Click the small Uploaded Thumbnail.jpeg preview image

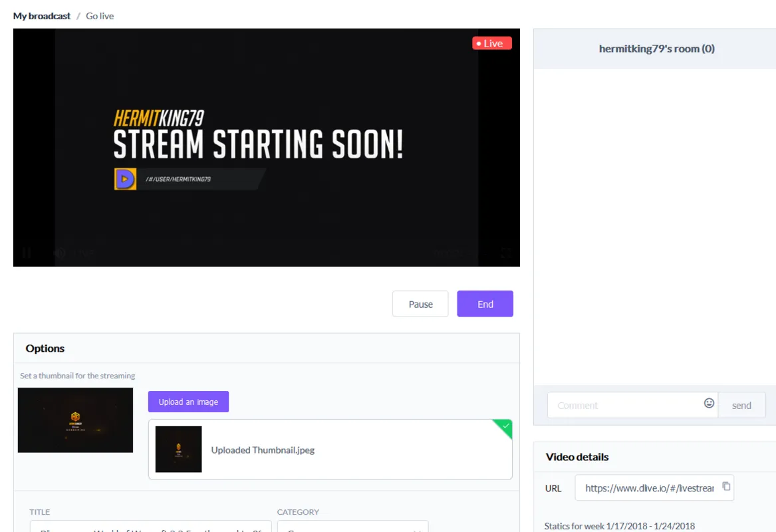tap(179, 450)
